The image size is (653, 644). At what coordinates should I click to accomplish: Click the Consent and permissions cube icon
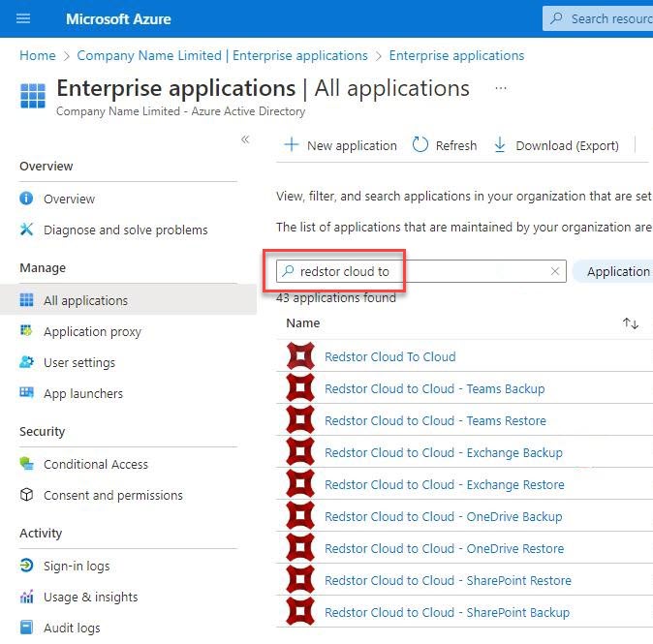[26, 495]
